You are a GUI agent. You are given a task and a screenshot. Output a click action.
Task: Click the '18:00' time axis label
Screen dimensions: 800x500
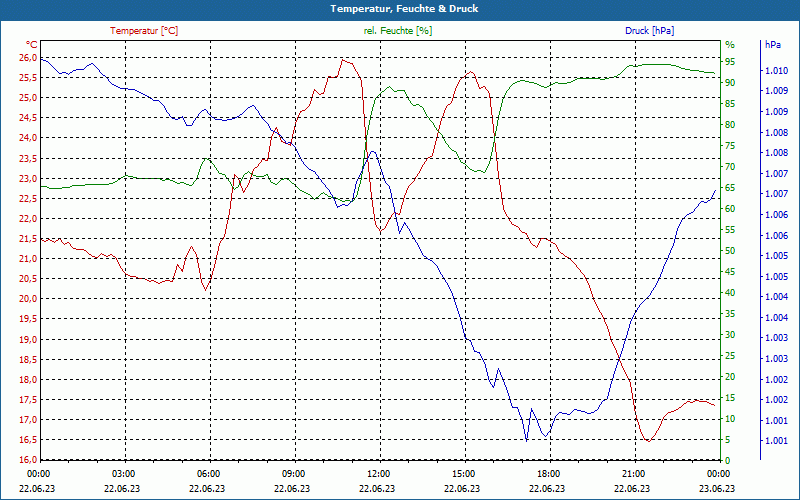coord(548,474)
